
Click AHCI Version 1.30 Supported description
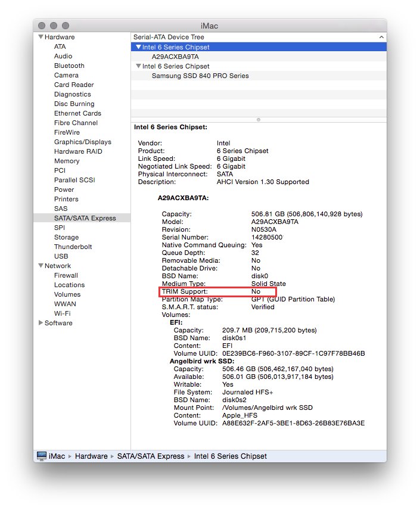263,182
